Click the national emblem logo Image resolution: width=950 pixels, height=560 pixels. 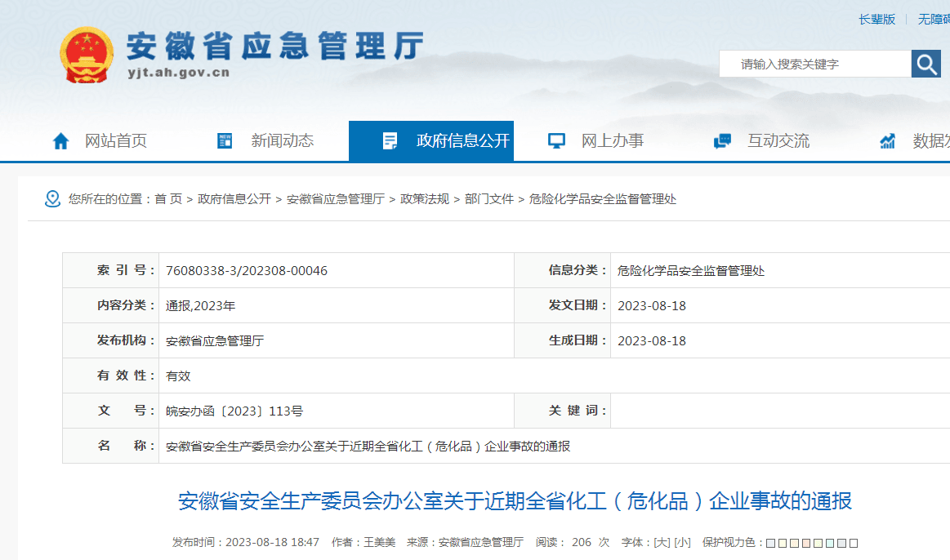(x=87, y=55)
